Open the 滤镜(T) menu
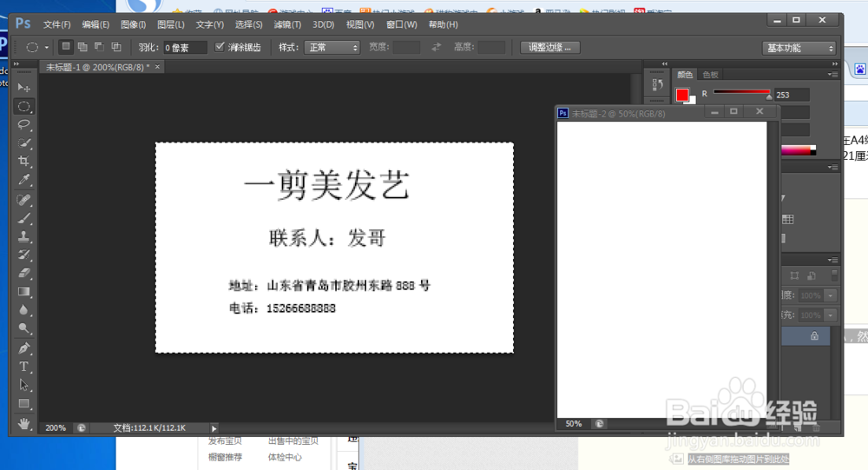This screenshot has height=470, width=868. tap(287, 24)
